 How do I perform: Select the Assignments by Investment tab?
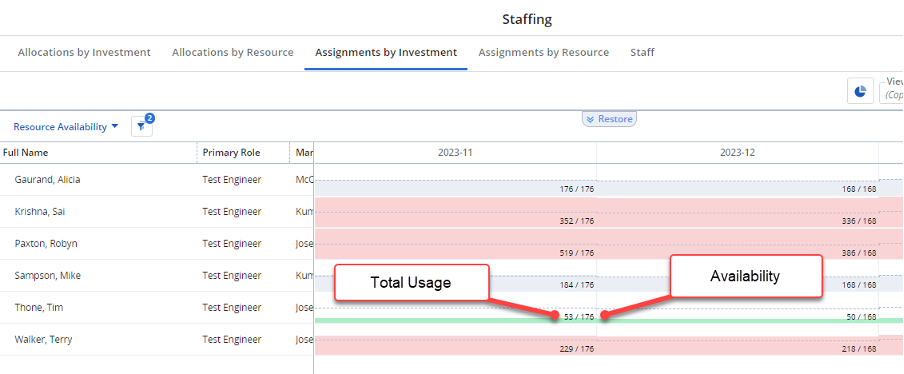386,52
